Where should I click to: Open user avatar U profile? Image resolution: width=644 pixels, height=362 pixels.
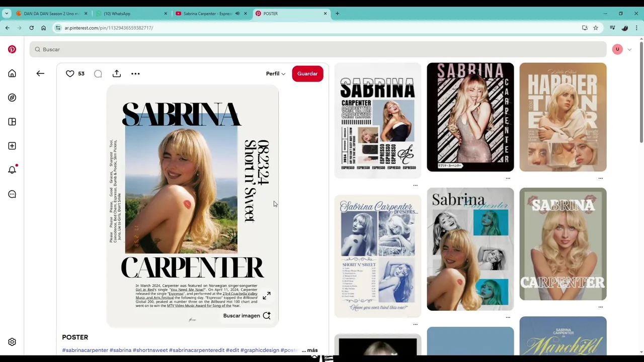point(617,49)
